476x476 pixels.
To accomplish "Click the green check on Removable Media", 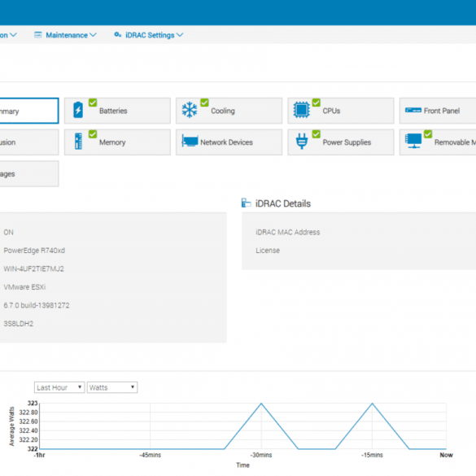I will [x=428, y=134].
